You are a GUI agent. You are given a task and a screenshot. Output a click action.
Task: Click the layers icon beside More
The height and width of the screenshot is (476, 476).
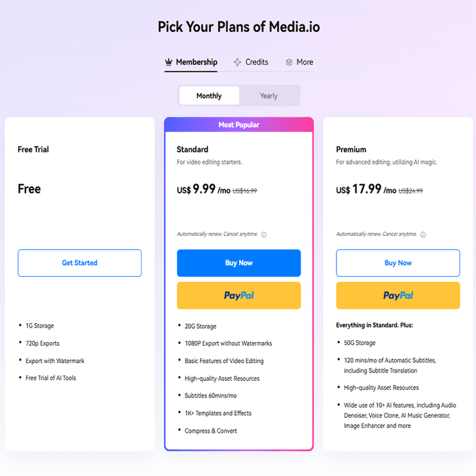289,62
